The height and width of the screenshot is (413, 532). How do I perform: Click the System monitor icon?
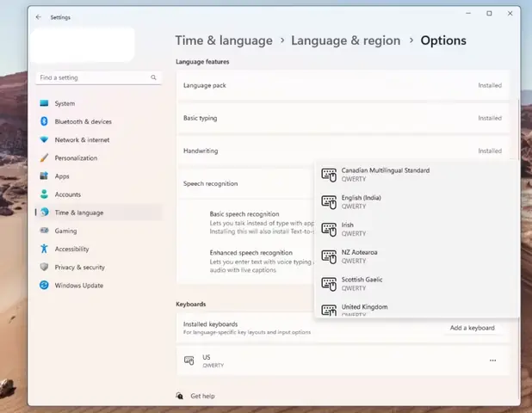(x=44, y=103)
